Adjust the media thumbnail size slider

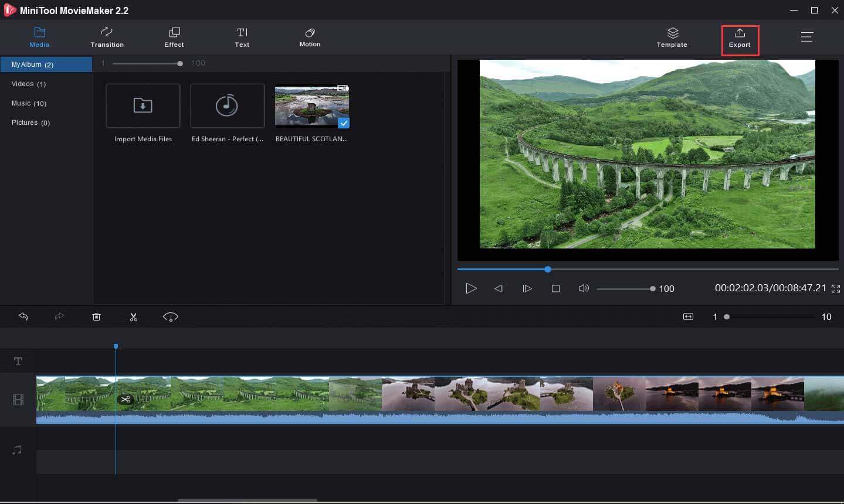coord(148,63)
